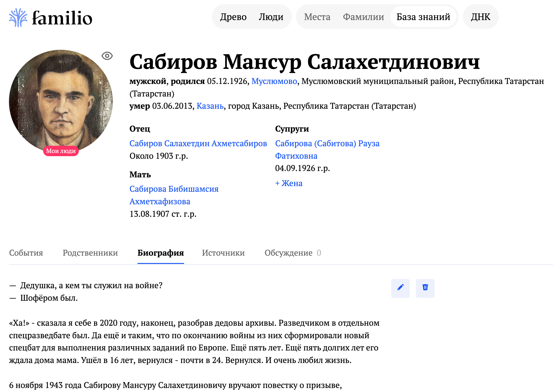The width and height of the screenshot is (553, 392).
Task: Add a wife via + Жена link
Action: (x=289, y=183)
